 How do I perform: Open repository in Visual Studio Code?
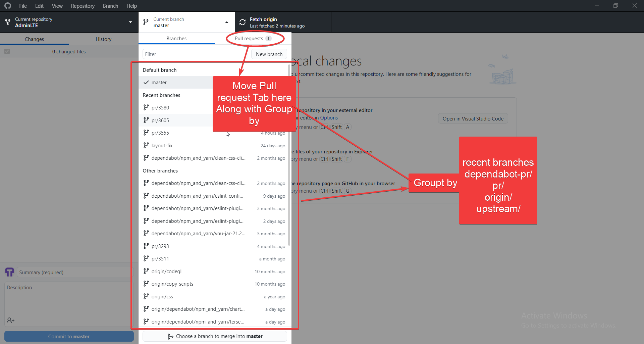click(x=473, y=118)
